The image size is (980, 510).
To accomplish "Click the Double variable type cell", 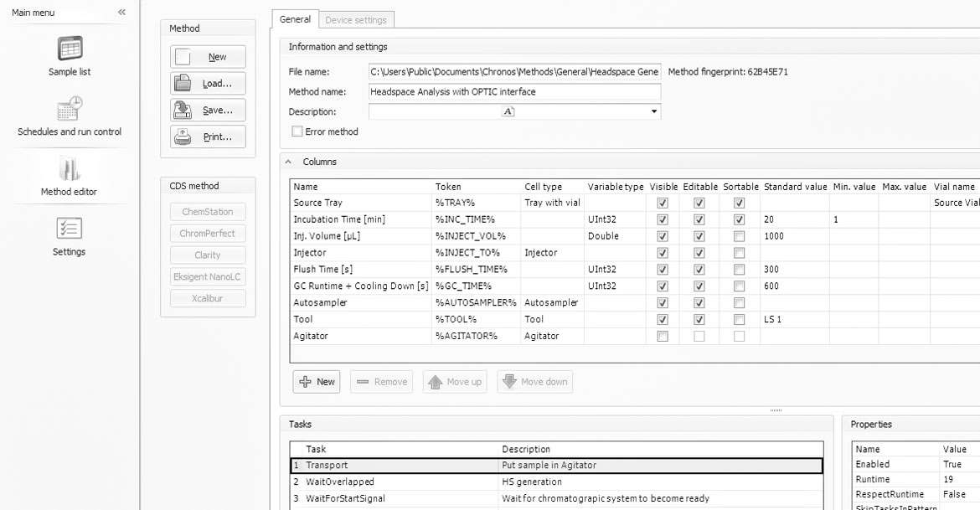I will pos(615,236).
